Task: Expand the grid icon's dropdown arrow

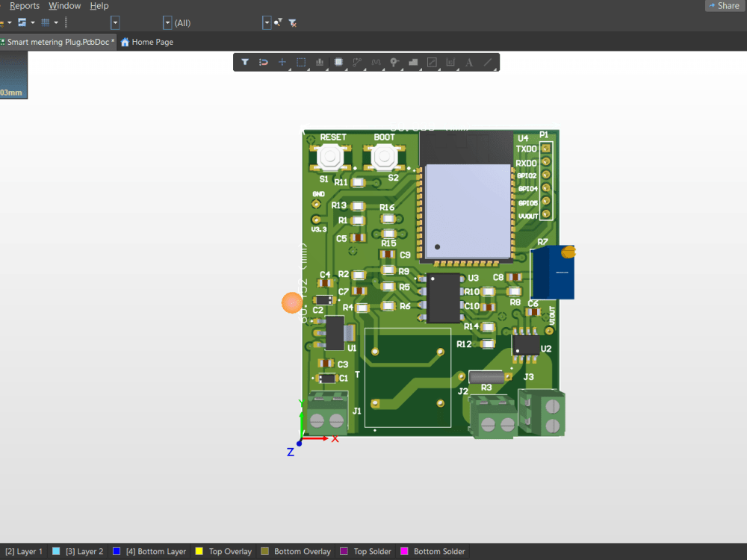Action: click(x=55, y=22)
